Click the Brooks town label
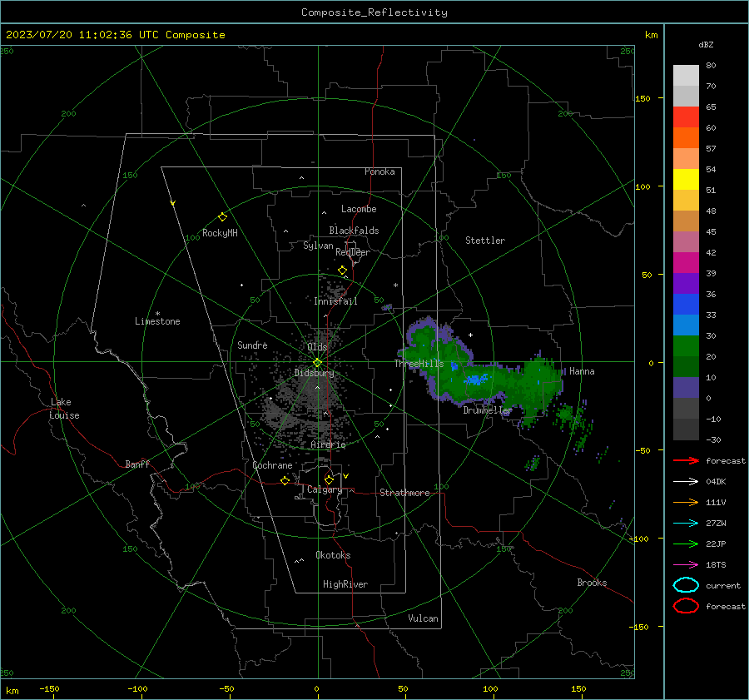 point(592,583)
